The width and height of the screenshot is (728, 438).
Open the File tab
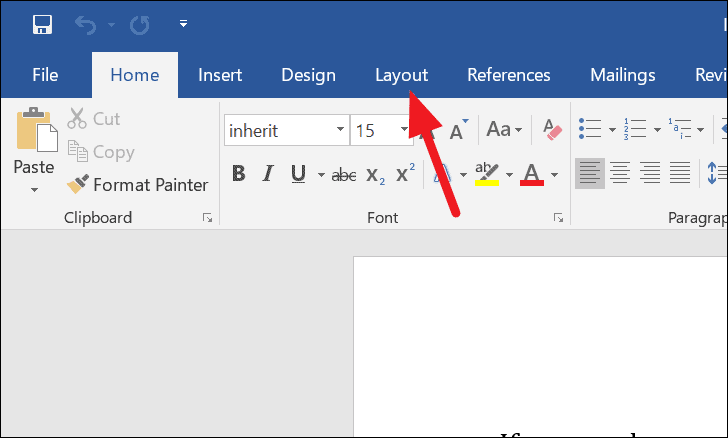coord(45,75)
